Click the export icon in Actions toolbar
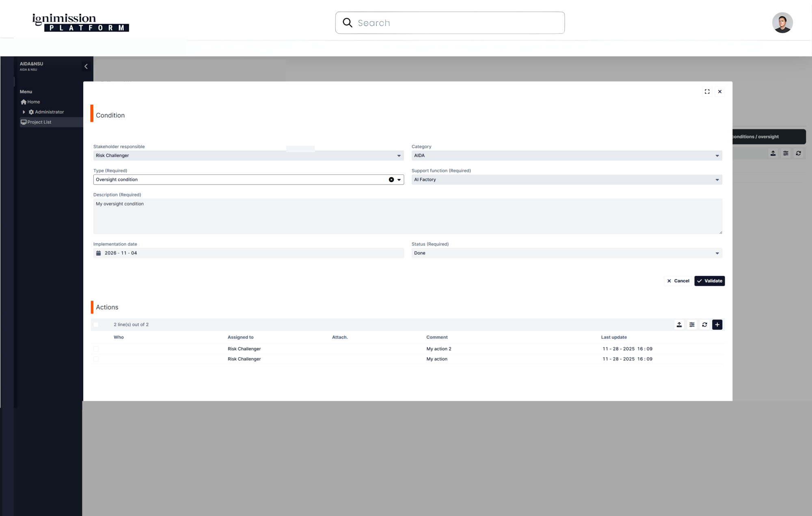Image resolution: width=812 pixels, height=516 pixels. 679,325
